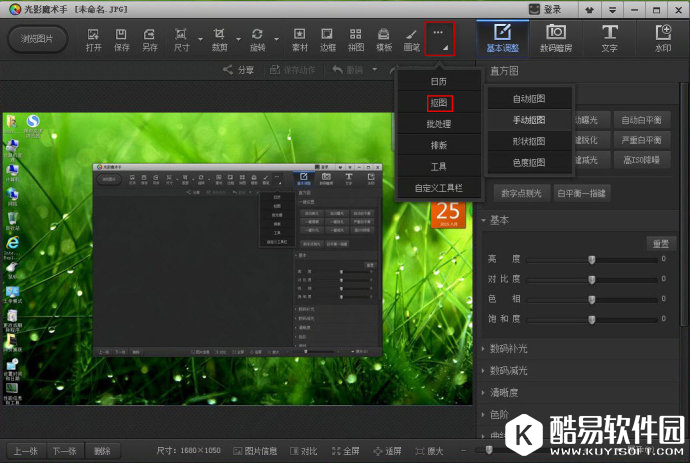Screen dimensions: 690x463
Task: Click the 素材 (Material) toolbar icon
Action: [x=299, y=39]
